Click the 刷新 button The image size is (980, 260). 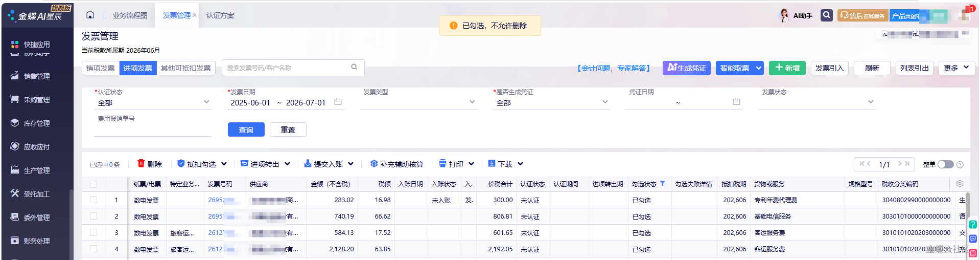[872, 68]
